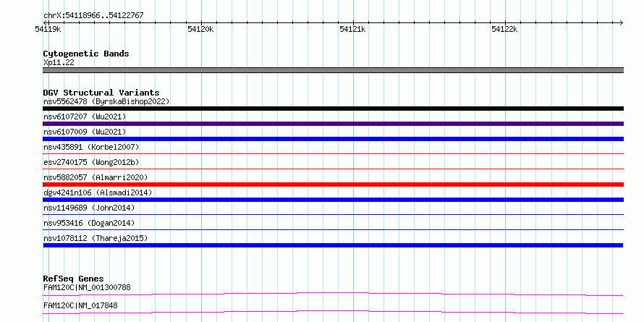The image size is (644, 322).
Task: Select the DGV Structural Variants track title
Action: [x=101, y=93]
